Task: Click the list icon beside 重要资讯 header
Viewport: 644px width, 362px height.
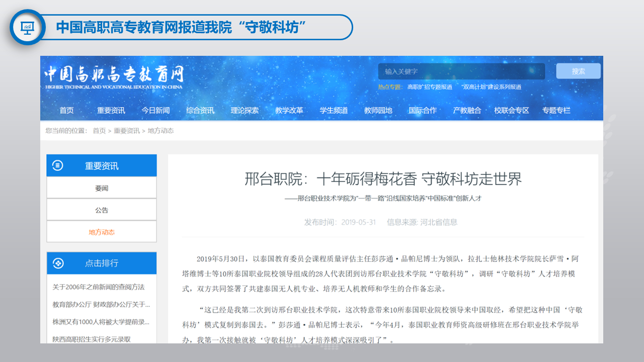Action: point(58,165)
